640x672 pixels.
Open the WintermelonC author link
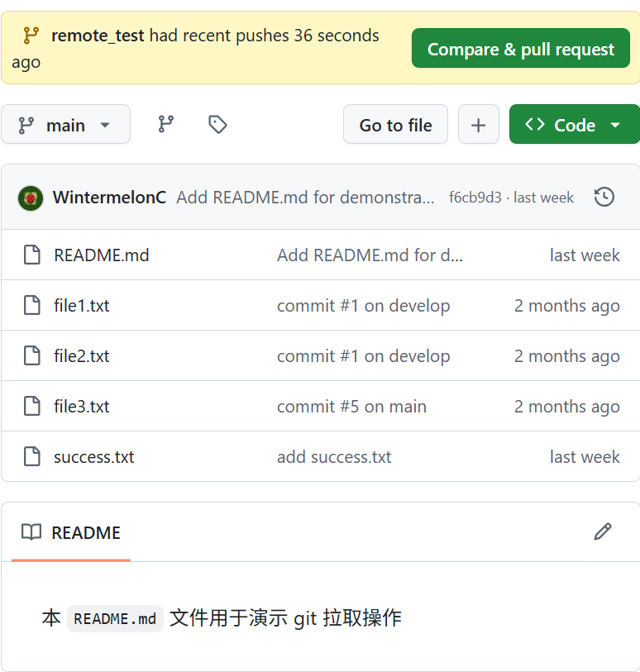click(x=109, y=198)
